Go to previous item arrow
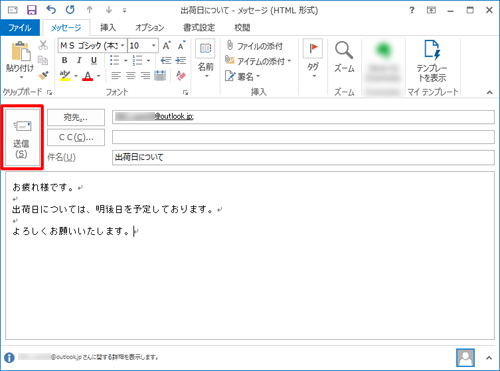 coord(89,10)
